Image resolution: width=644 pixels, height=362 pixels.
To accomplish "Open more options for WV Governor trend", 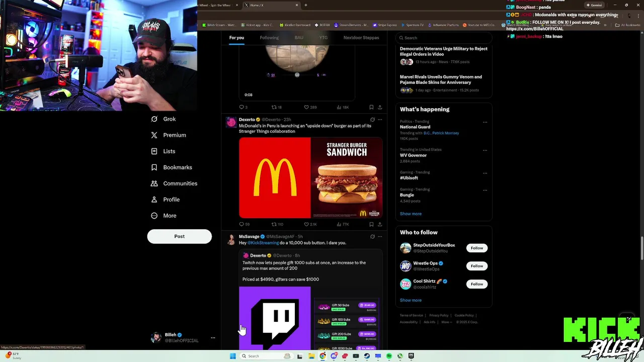I will click(x=485, y=150).
